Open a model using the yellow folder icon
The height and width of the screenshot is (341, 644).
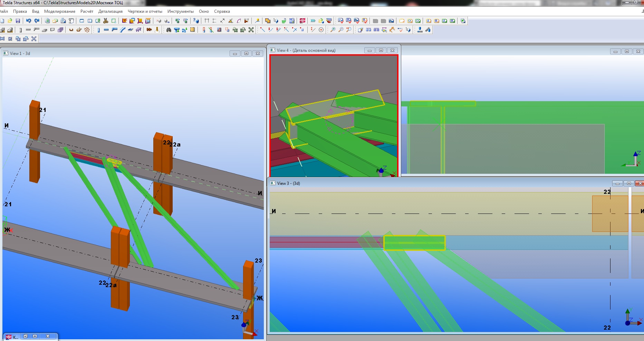click(x=10, y=21)
